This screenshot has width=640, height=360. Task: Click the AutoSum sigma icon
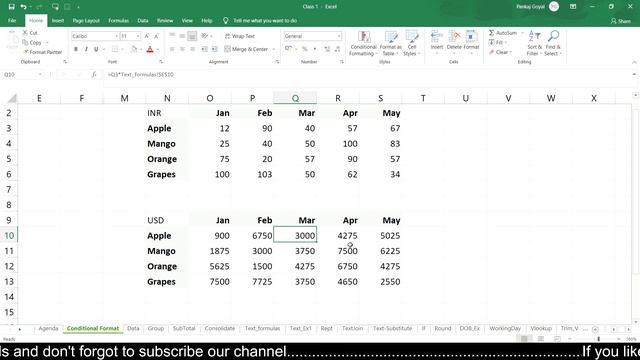click(491, 33)
